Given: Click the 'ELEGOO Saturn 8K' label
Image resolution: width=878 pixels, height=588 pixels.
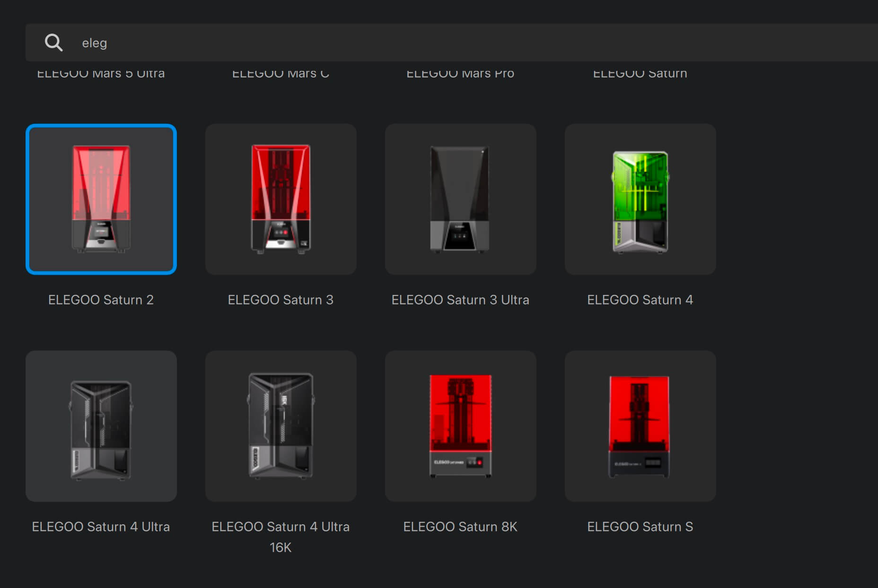Looking at the screenshot, I should pyautogui.click(x=461, y=527).
